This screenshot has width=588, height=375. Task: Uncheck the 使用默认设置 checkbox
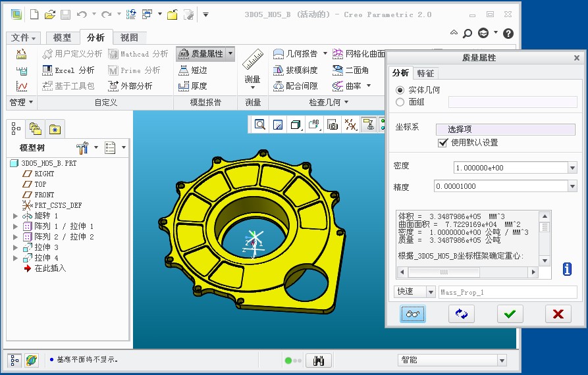(x=442, y=143)
